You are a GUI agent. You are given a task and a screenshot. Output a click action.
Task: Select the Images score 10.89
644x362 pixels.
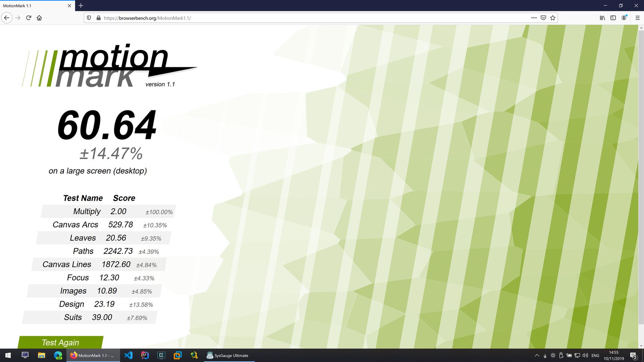point(107,291)
